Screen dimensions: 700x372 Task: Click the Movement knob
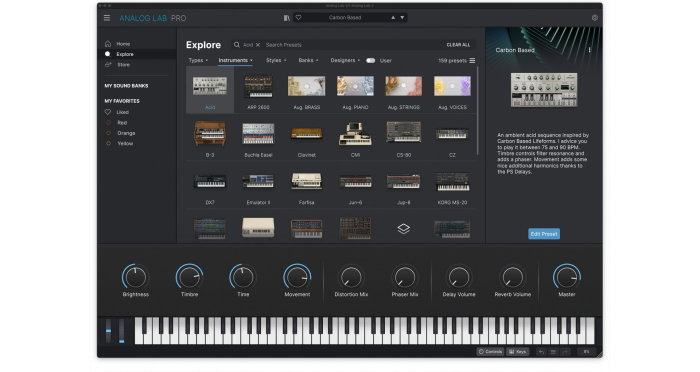coord(297,277)
